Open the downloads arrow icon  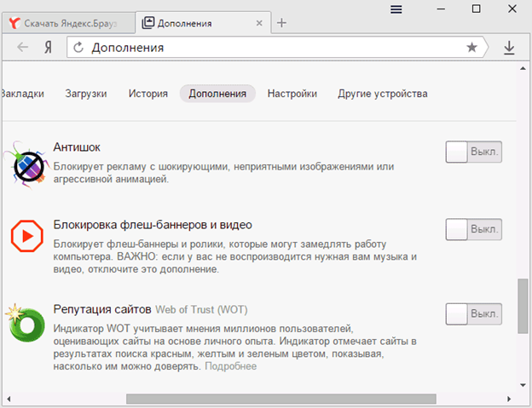coord(509,48)
